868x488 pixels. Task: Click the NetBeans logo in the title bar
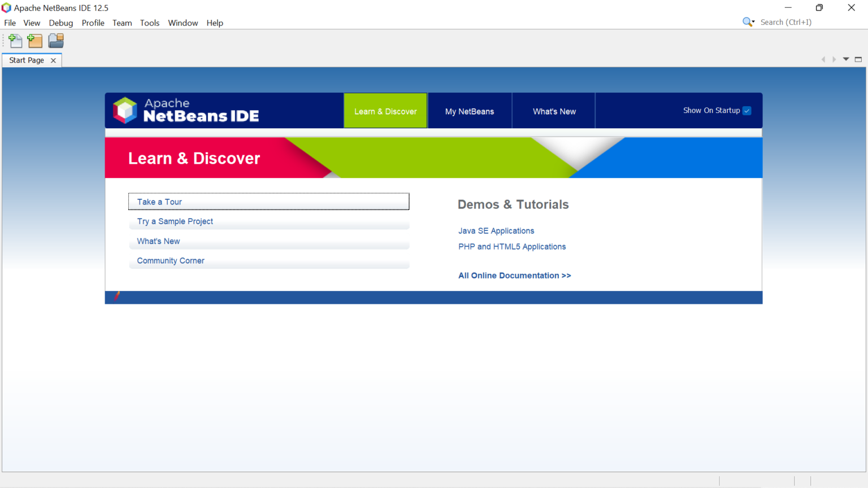coord(6,7)
